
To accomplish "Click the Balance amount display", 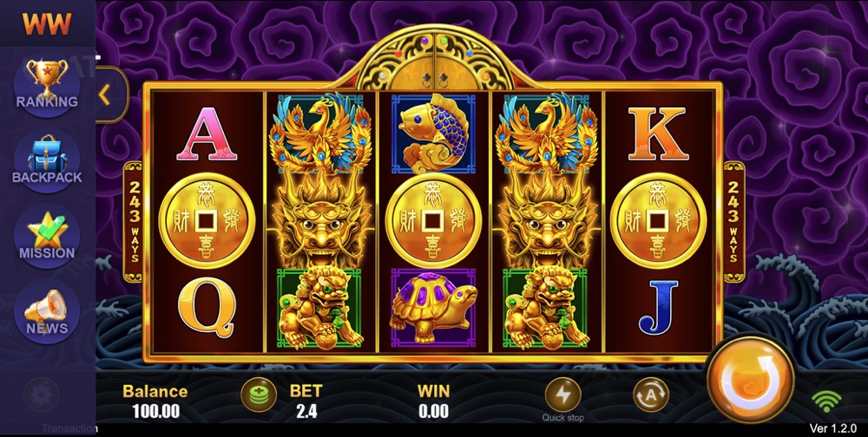I will click(x=155, y=410).
